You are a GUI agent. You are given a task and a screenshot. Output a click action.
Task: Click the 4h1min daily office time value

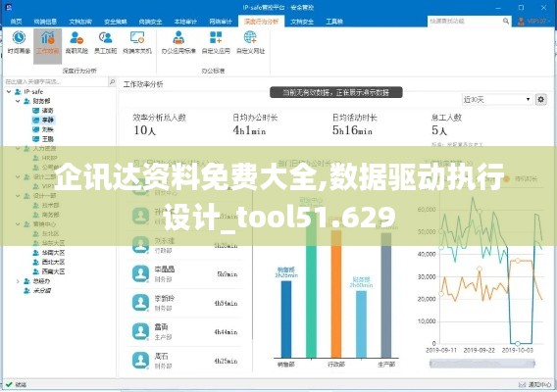(249, 130)
